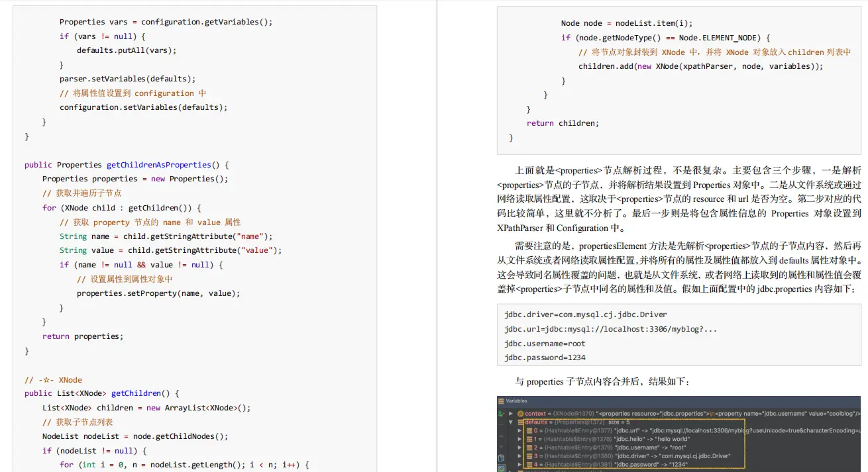Expand entry 3 jdbc.driver

point(519,456)
